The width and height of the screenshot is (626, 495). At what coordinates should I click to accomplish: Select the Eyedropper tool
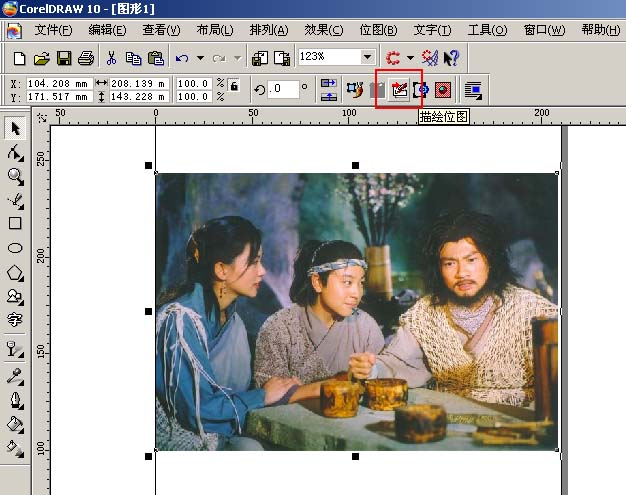click(x=15, y=376)
